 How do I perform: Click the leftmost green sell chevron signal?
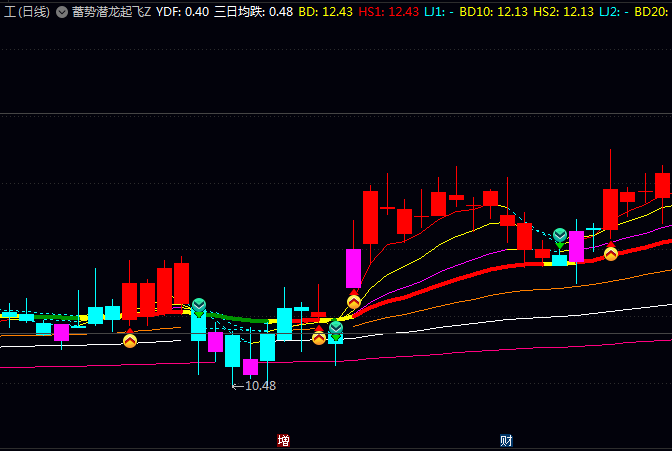point(199,307)
